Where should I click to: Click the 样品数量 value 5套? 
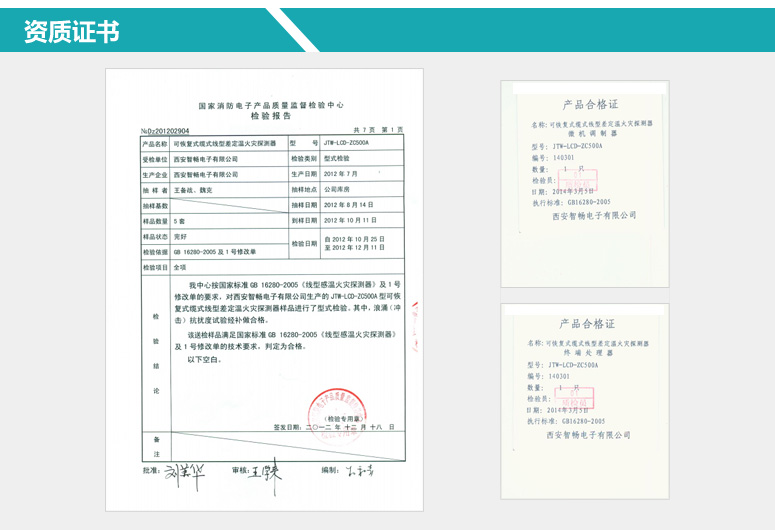tap(180, 219)
